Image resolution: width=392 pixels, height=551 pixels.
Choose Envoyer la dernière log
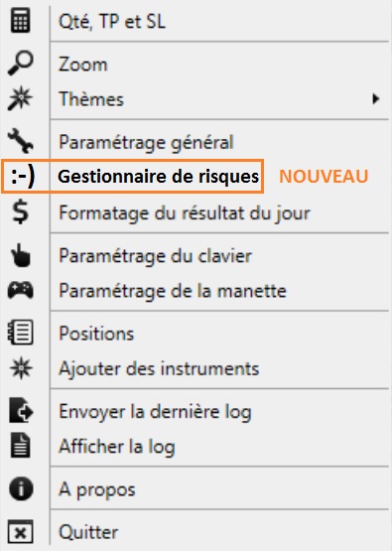(x=219, y=411)
